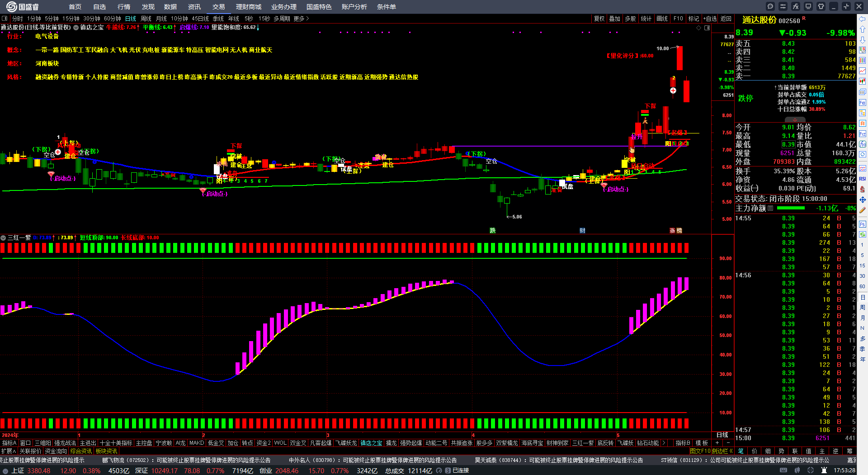Expand the order book chevron under 十日总涨幅
Image resolution: width=868 pixels, height=475 pixels.
tap(795, 120)
